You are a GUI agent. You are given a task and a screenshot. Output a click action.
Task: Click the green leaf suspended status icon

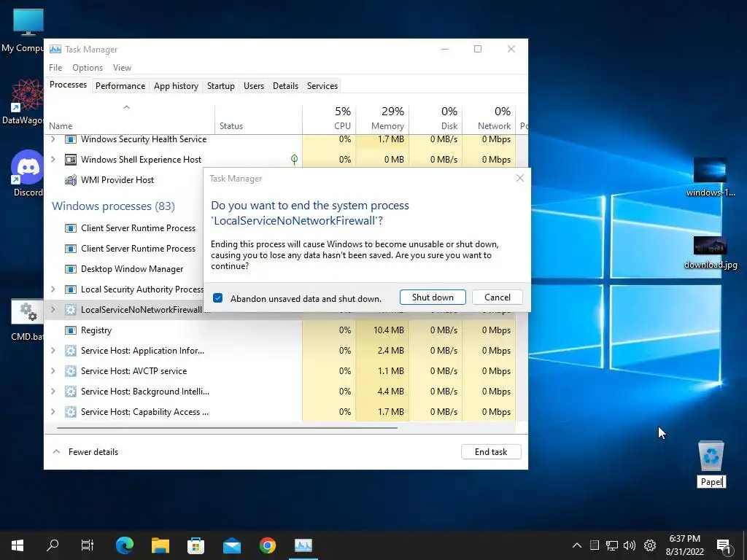pos(295,160)
